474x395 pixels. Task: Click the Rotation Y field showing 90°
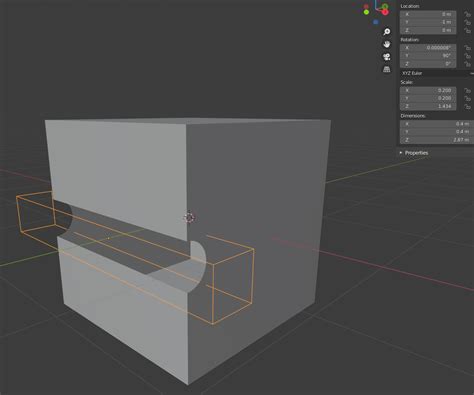pos(428,56)
